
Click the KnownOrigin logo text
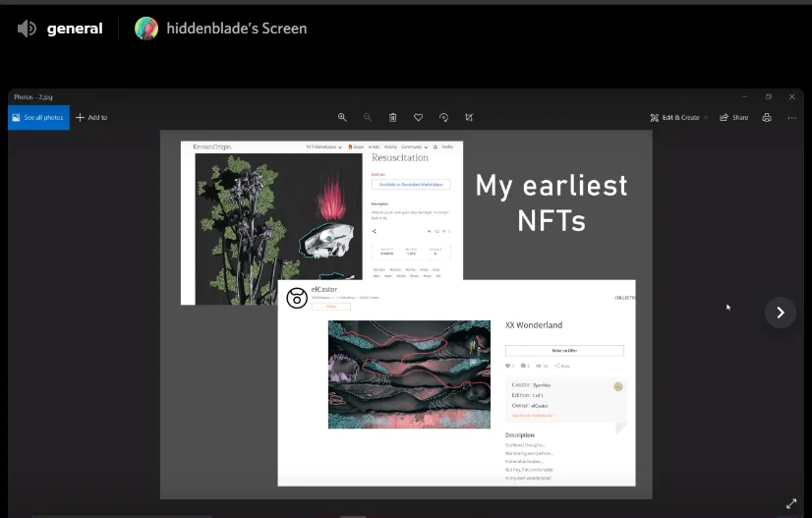(212, 147)
